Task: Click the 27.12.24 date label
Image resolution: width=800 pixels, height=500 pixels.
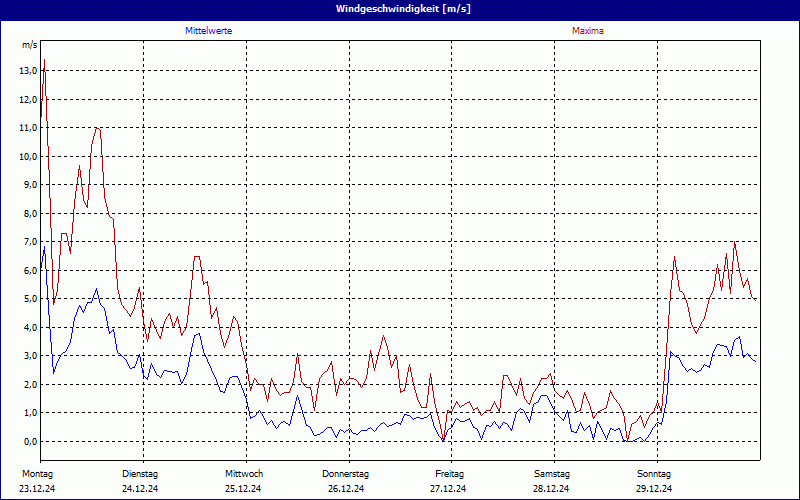Action: click(x=449, y=489)
